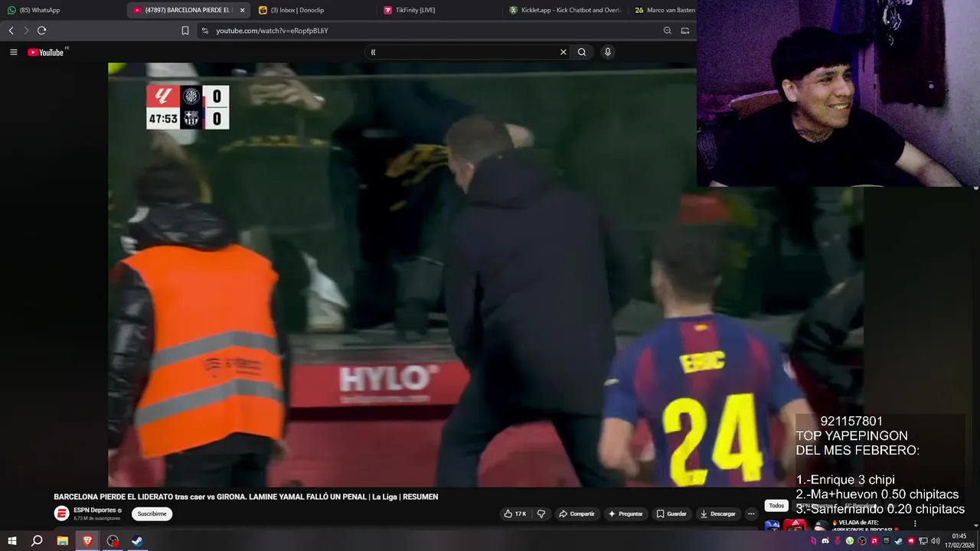Viewport: 980px width, 551px height.
Task: Open OBS Studio from the taskbar
Action: click(113, 541)
